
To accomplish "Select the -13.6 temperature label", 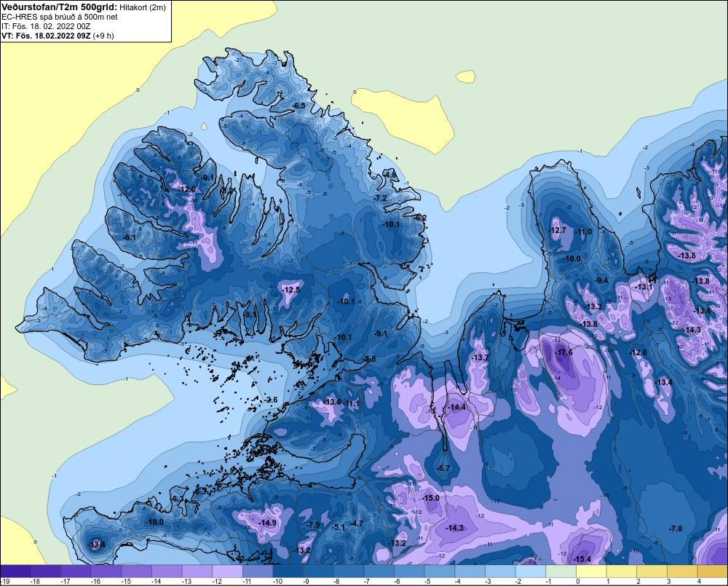I will 702,311.
